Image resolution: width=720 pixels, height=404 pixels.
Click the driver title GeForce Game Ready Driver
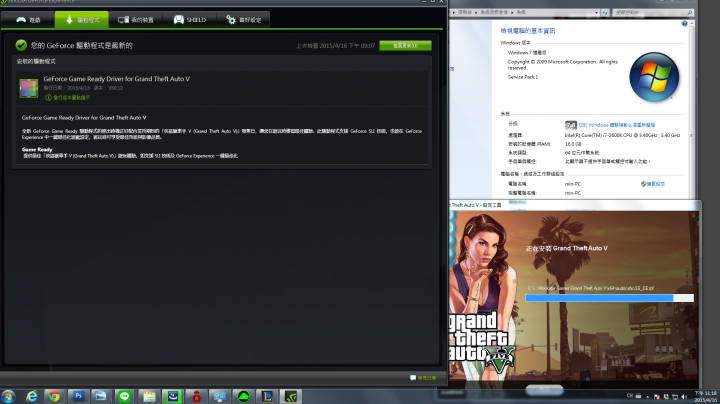[117, 79]
